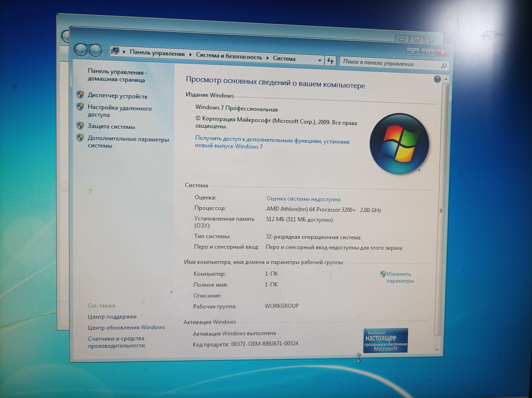Click the product code 00371-OEM-8992671-00524

point(265,343)
